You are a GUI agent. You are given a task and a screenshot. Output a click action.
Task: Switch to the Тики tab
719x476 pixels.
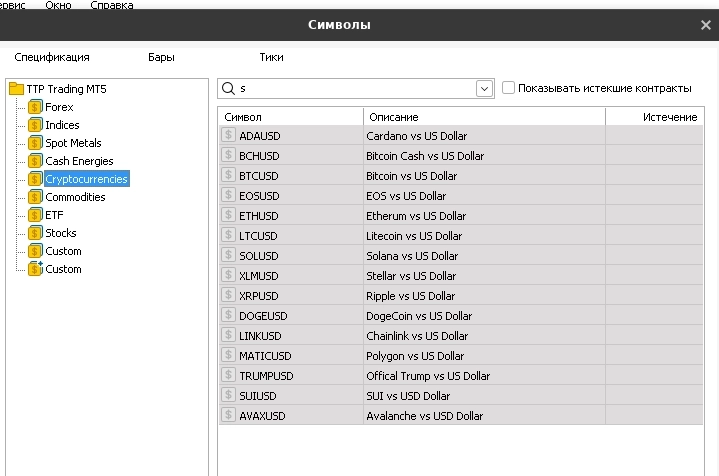point(271,57)
